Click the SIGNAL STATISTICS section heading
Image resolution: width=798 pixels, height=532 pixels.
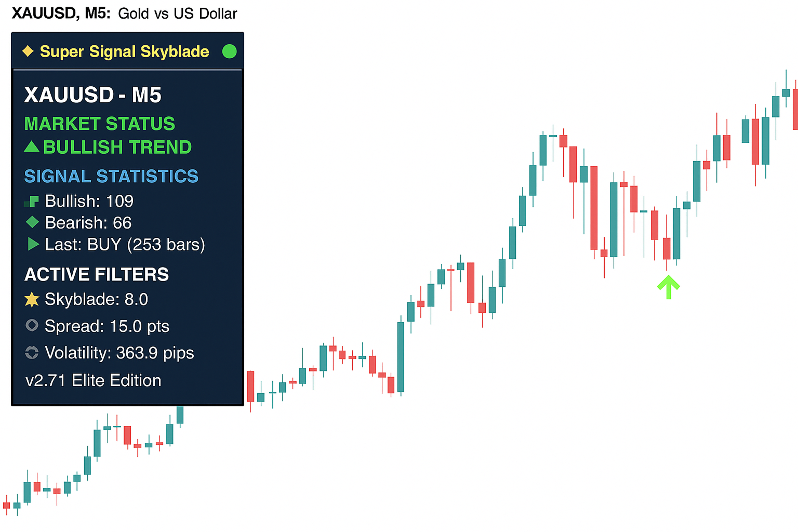point(111,176)
